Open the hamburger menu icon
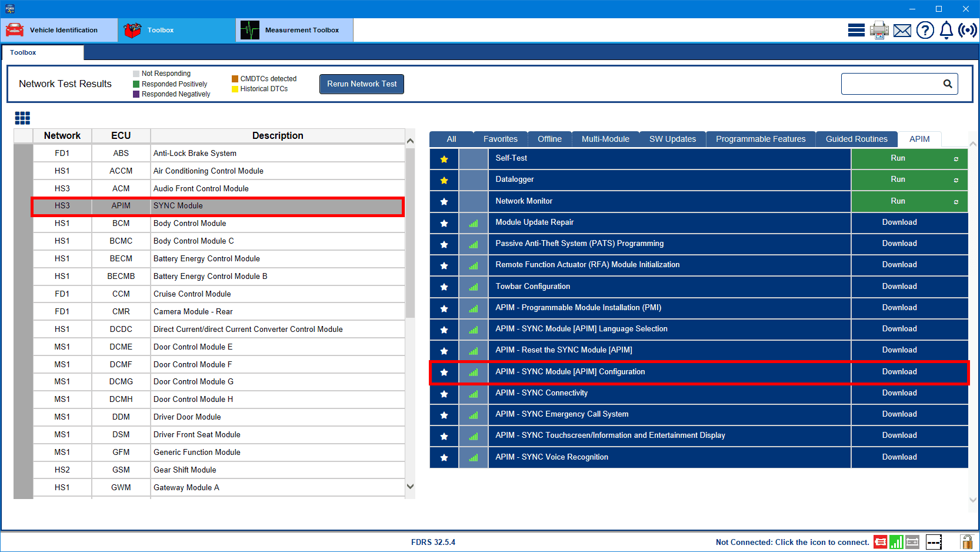 point(856,30)
